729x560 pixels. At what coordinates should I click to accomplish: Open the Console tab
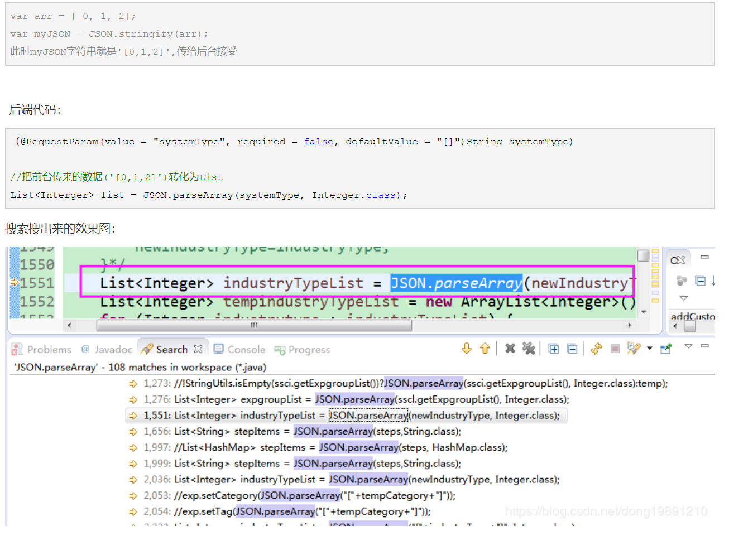239,350
